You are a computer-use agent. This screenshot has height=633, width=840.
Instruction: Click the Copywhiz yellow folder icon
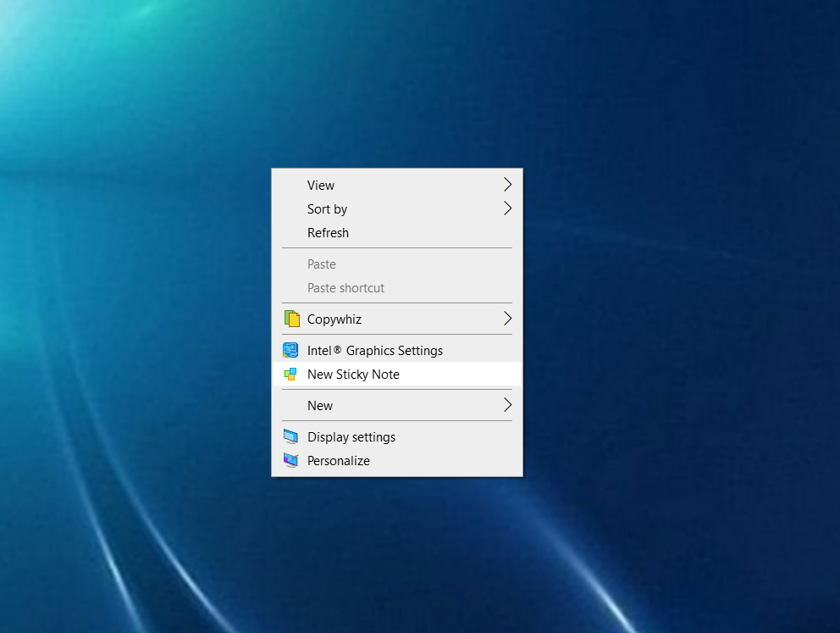coord(291,319)
